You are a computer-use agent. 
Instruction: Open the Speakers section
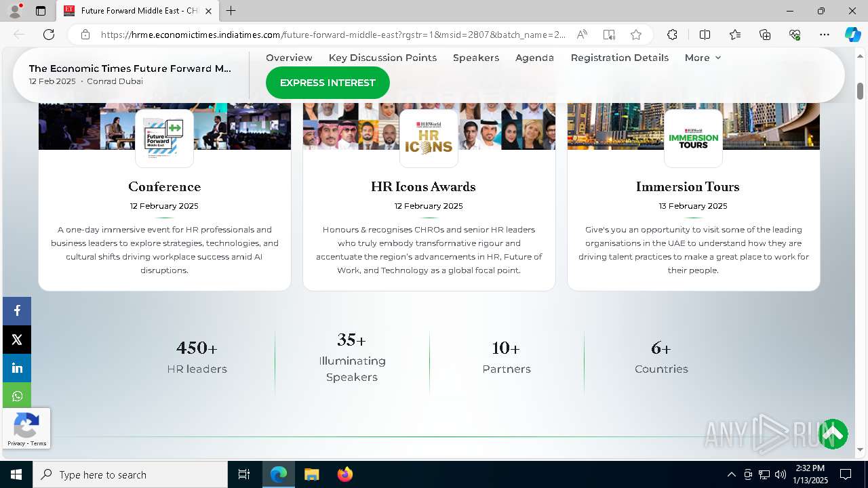(476, 58)
